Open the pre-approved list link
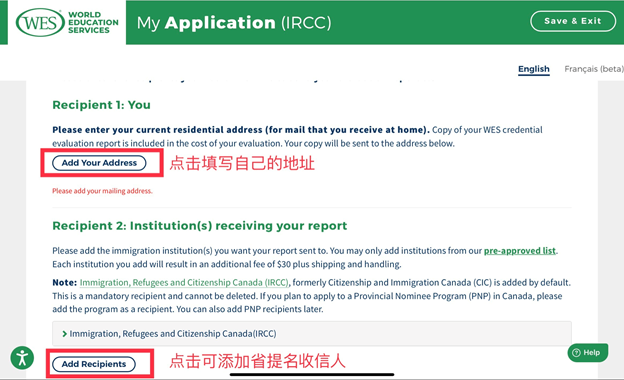The image size is (624, 380). coord(520,251)
